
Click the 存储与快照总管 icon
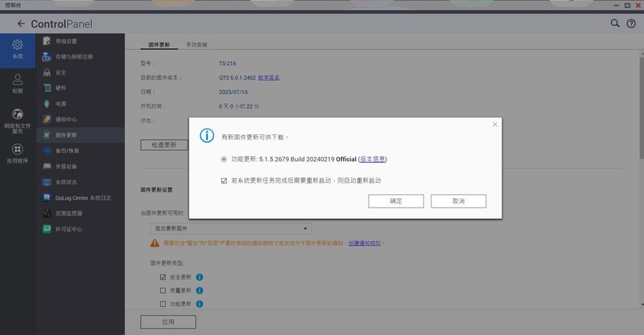(x=47, y=56)
